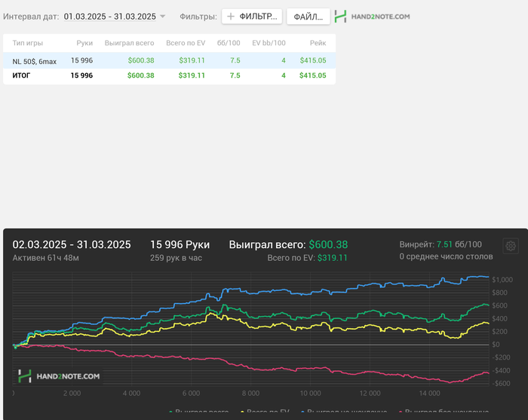Screen dimensions: 528x420
Task: Click the plus icon in the filter button
Action: (231, 16)
